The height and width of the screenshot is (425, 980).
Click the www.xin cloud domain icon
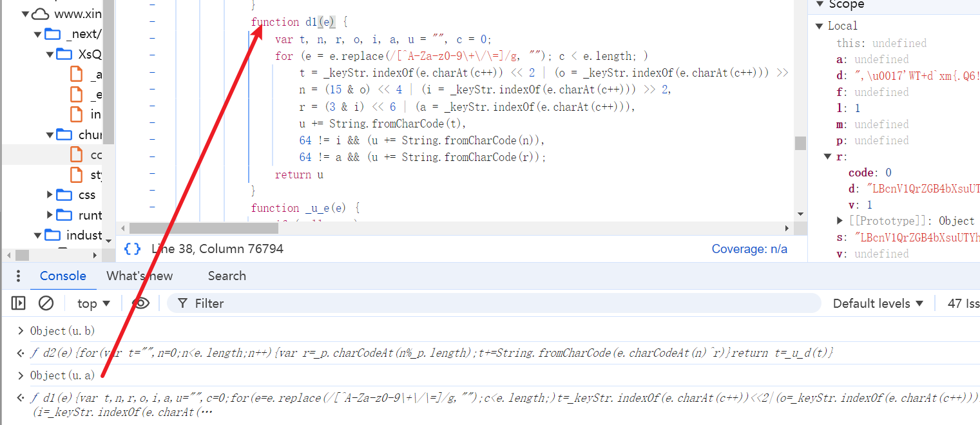(x=40, y=14)
